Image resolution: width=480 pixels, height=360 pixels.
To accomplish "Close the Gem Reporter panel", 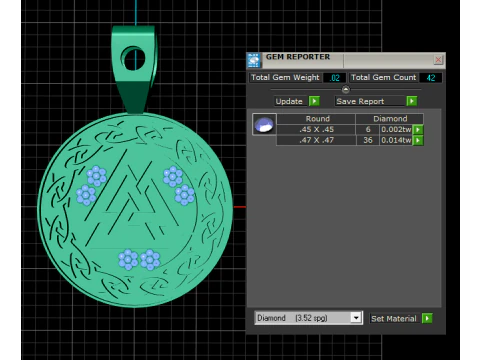I will (438, 60).
